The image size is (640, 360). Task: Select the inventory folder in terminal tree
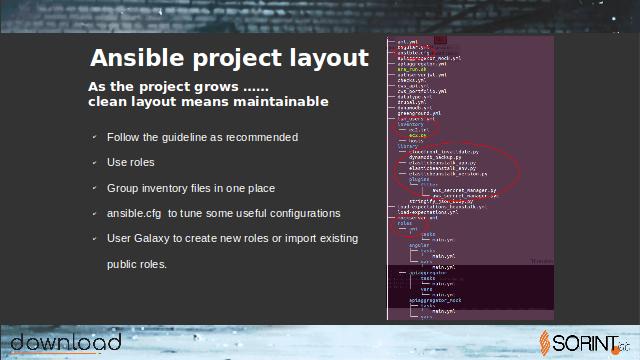pos(411,124)
